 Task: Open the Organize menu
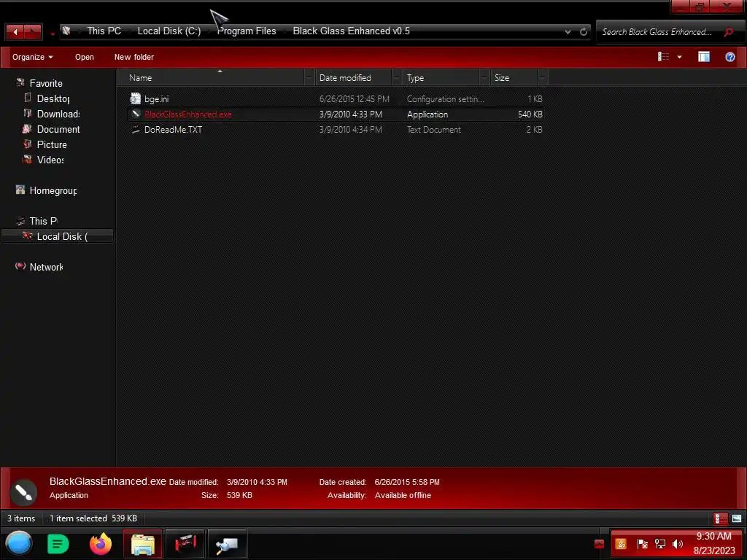point(32,57)
